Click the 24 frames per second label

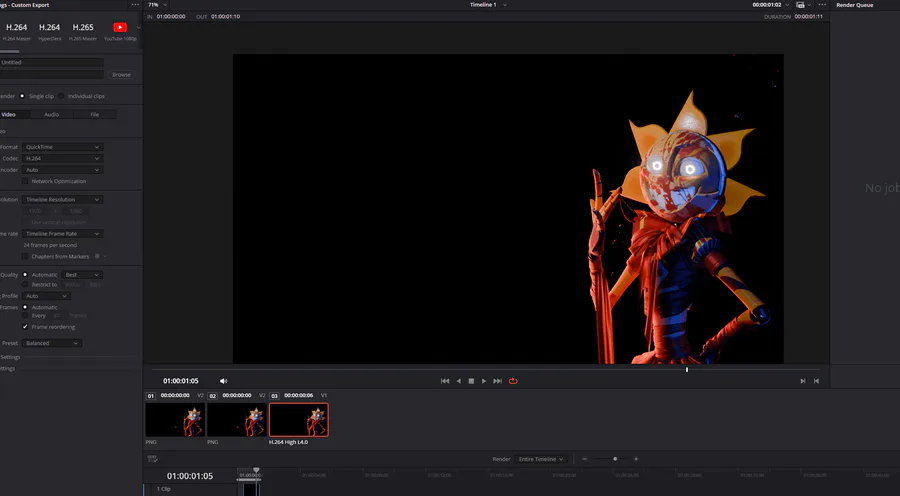pyautogui.click(x=50, y=245)
